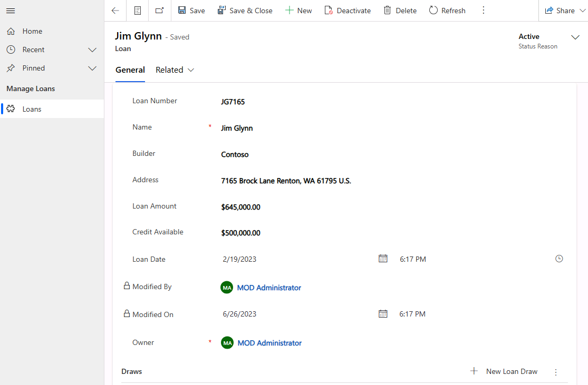Click the Back arrow in the command bar

click(x=115, y=10)
